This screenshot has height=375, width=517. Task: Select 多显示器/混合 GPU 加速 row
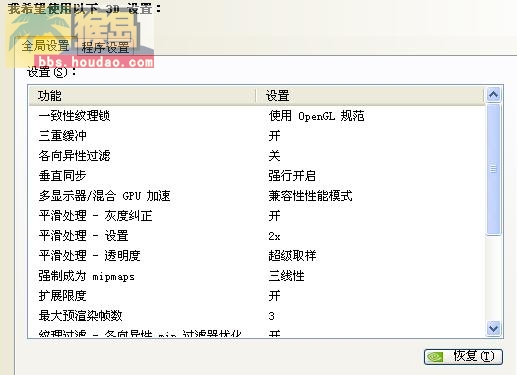[257, 196]
